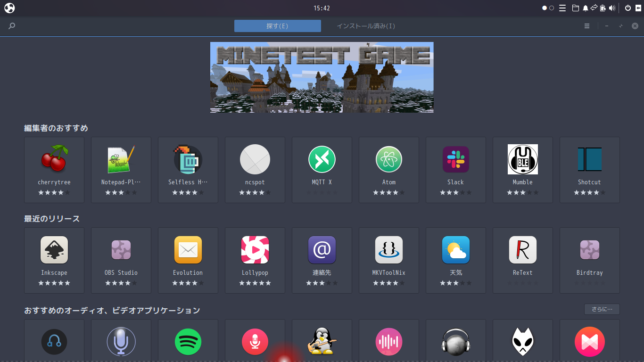Image resolution: width=644 pixels, height=362 pixels.
Task: Click the volume speaker tray icon
Action: click(612, 8)
